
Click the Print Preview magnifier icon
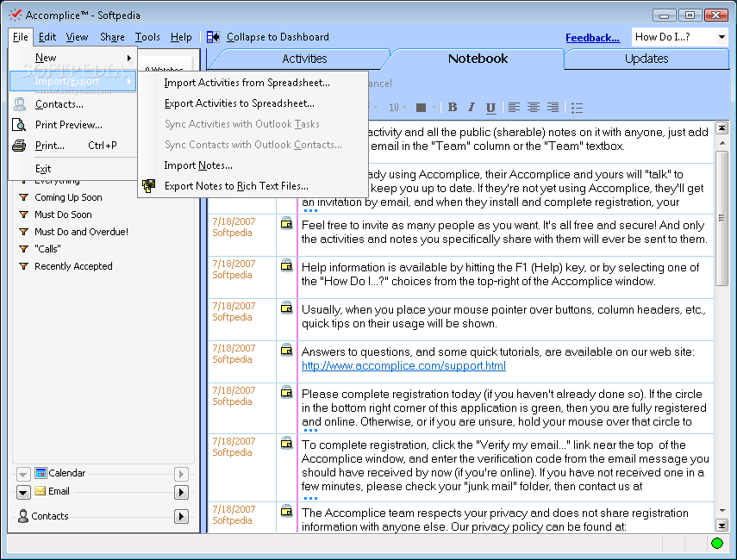[x=19, y=125]
